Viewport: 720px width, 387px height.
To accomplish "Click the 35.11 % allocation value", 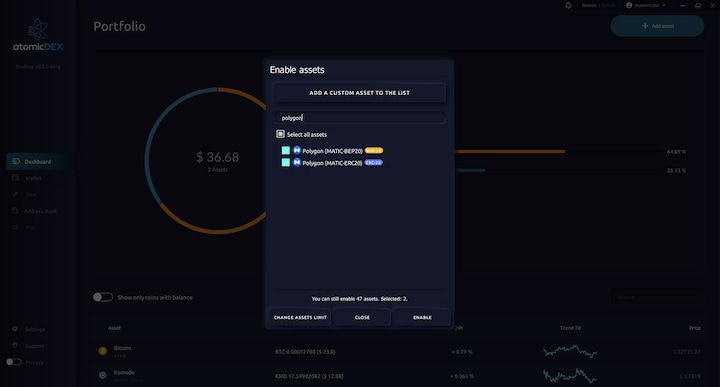I will click(x=676, y=170).
